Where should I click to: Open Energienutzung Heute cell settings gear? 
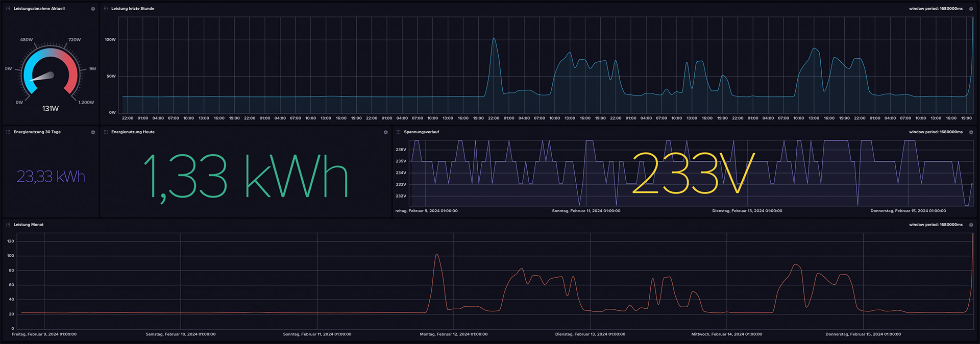point(385,132)
